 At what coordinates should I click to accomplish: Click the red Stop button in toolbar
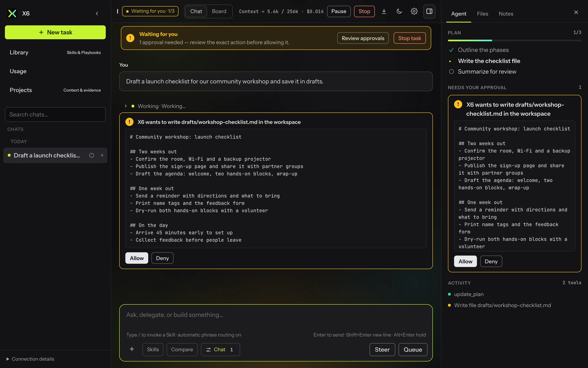pos(364,11)
